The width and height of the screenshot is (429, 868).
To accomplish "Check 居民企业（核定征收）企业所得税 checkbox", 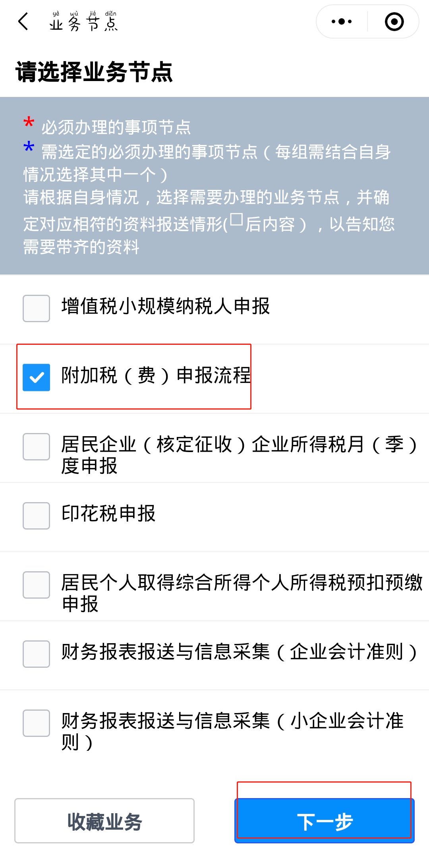I will tap(36, 447).
